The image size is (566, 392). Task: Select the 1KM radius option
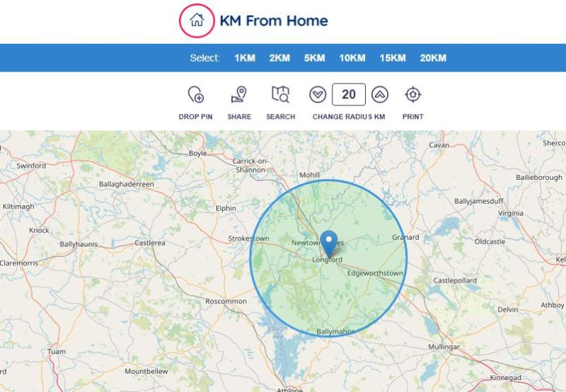pos(245,58)
